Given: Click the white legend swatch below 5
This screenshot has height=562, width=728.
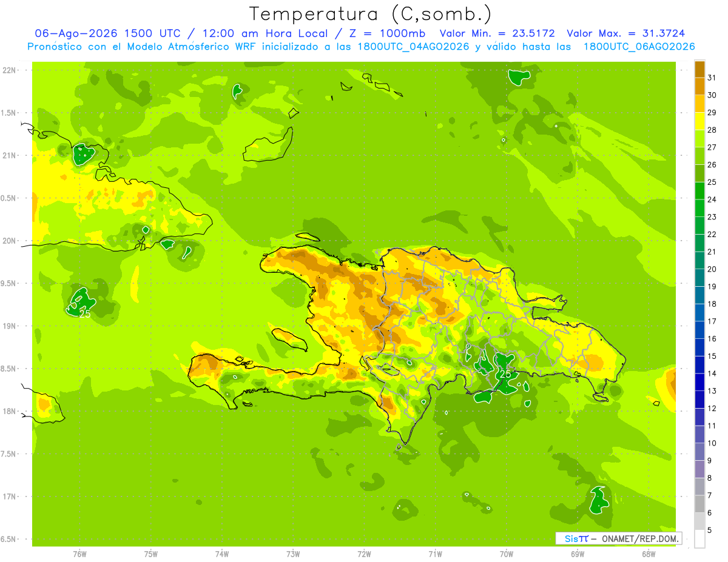Looking at the screenshot, I should tap(699, 539).
